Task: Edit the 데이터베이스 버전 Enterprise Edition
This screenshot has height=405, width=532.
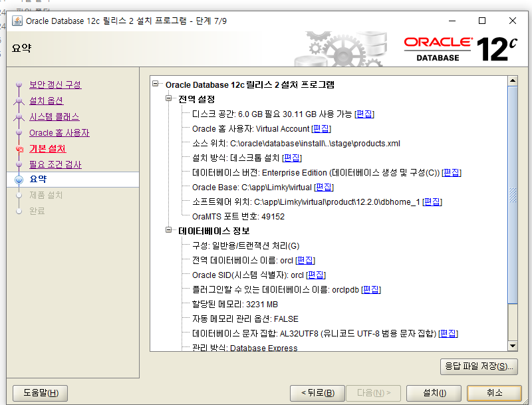Action: (452, 172)
